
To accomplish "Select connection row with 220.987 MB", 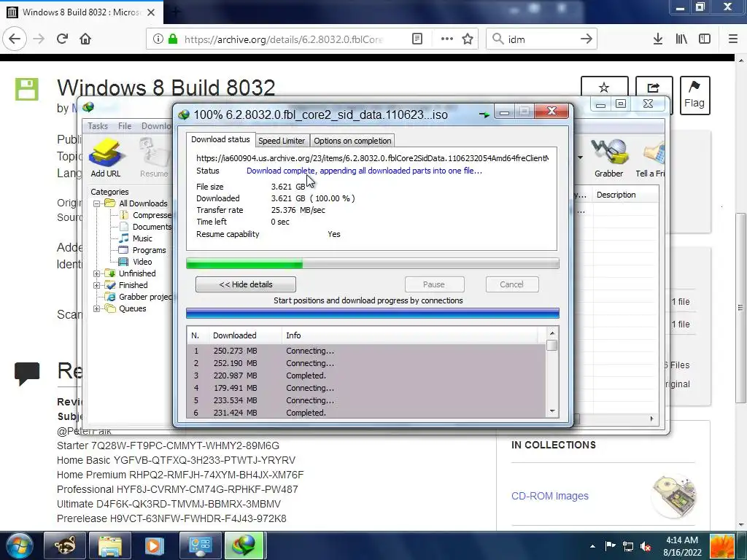I will pyautogui.click(x=366, y=376).
